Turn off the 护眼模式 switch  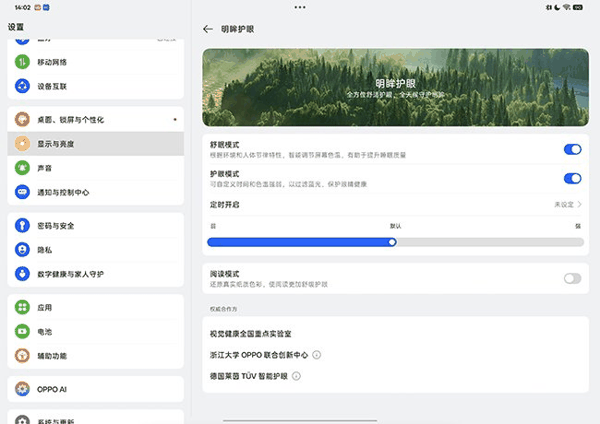572,178
